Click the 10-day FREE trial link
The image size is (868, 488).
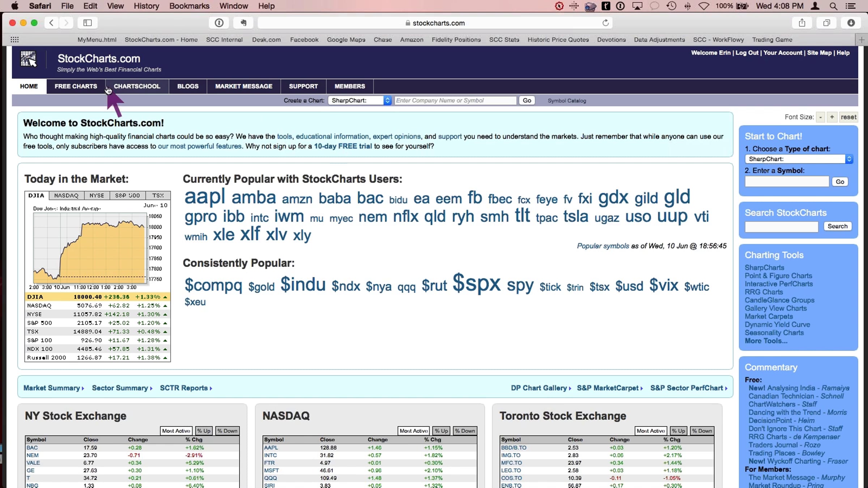(x=342, y=146)
